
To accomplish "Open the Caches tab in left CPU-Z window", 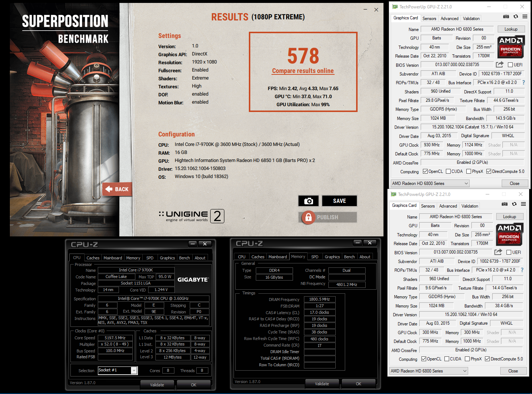I will coord(93,258).
